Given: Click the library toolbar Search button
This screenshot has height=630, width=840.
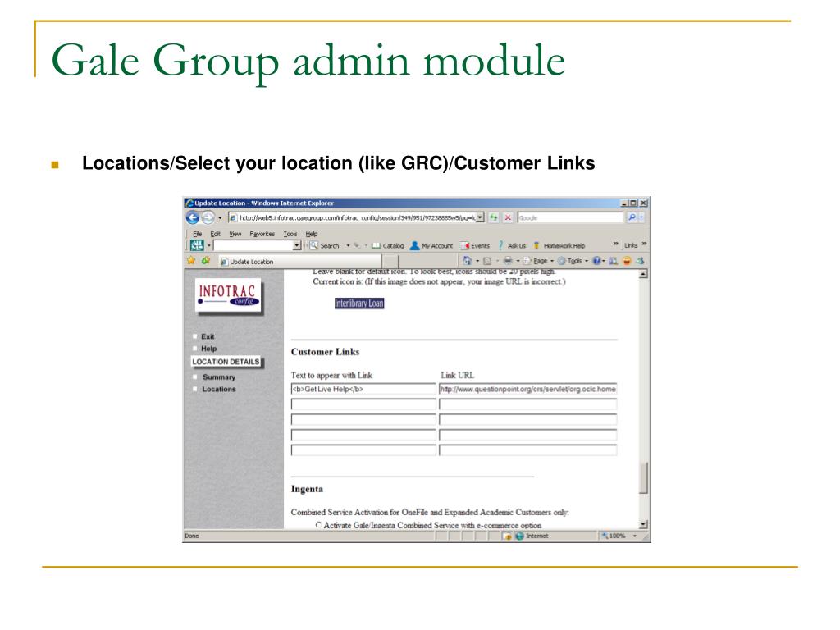Looking at the screenshot, I should pyautogui.click(x=325, y=246).
